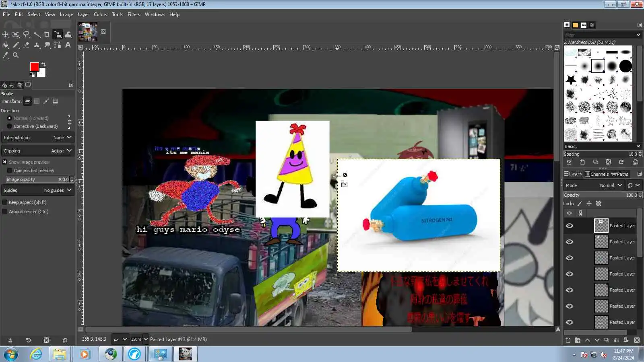The image size is (644, 362).
Task: Delete the selected brush
Action: click(x=608, y=162)
